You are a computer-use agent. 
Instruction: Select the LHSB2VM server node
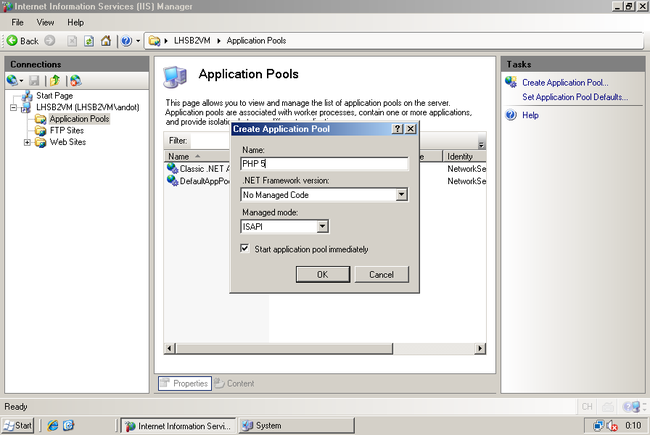click(x=87, y=107)
